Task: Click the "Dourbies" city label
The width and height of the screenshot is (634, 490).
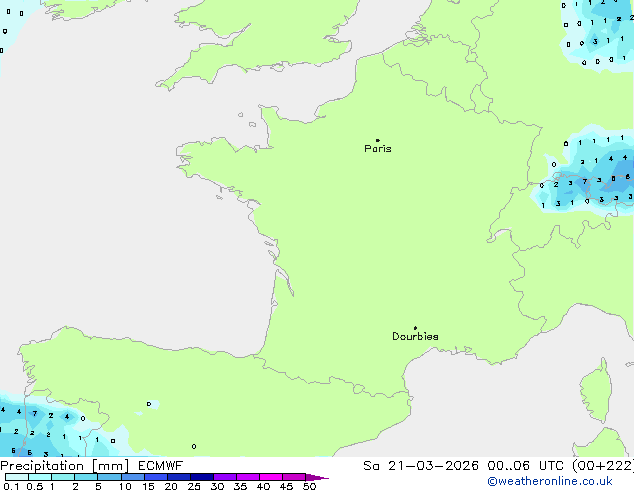Action: [x=415, y=336]
